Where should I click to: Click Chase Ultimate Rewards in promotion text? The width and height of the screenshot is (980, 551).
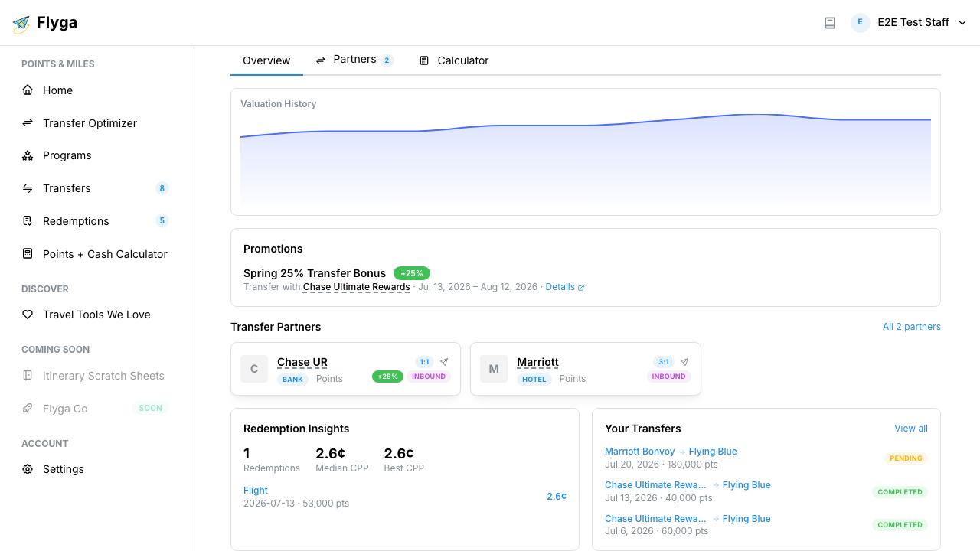point(356,287)
